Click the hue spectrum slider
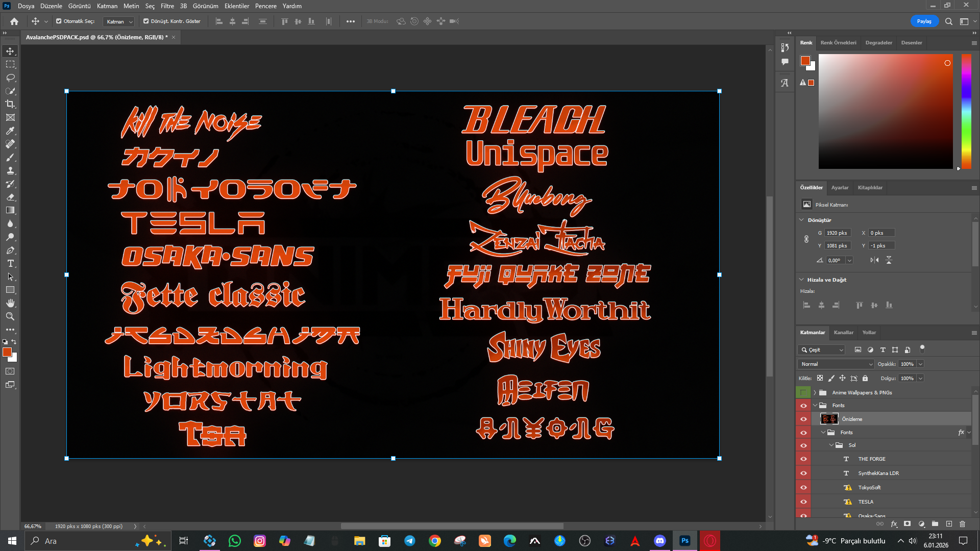 (966, 111)
